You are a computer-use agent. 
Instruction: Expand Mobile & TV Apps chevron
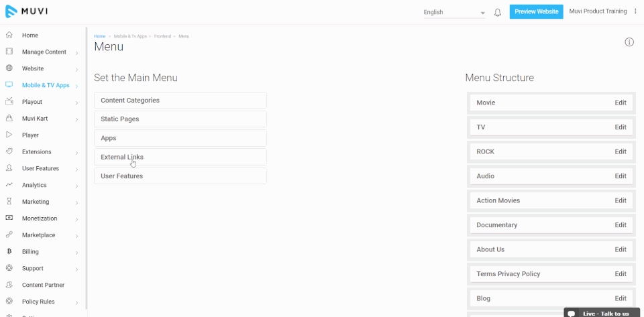point(76,86)
